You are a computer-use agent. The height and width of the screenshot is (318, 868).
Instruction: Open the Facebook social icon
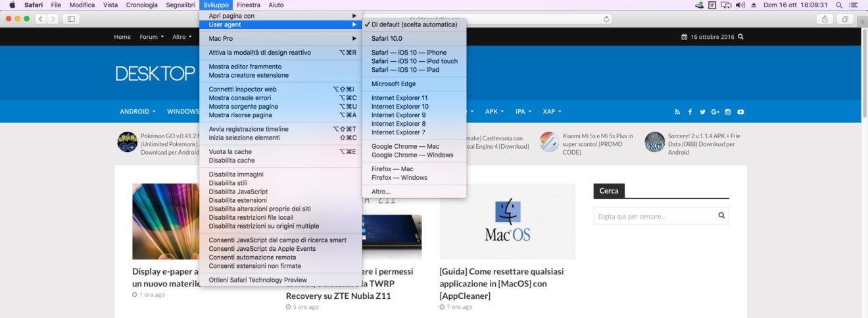click(x=690, y=112)
